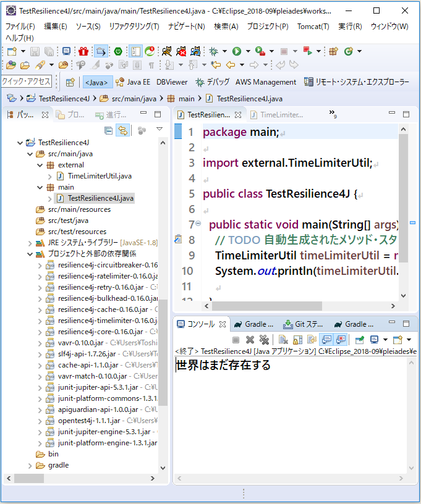Screen dimensions: 421x504
Task: Toggle Show Console When Standard Error Changes
Action: [340, 340]
